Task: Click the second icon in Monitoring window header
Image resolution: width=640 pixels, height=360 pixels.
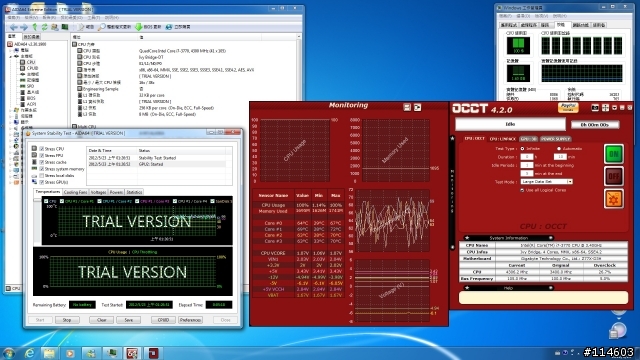Action: coord(418,107)
